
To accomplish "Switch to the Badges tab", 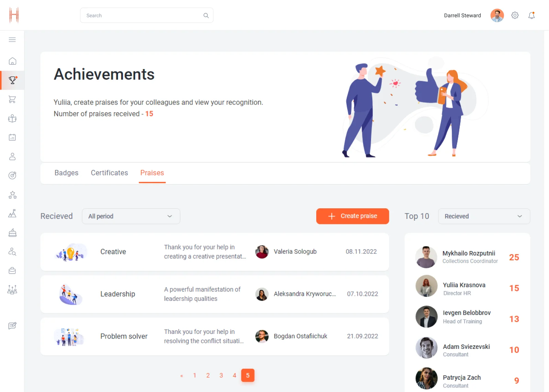I will 66,173.
